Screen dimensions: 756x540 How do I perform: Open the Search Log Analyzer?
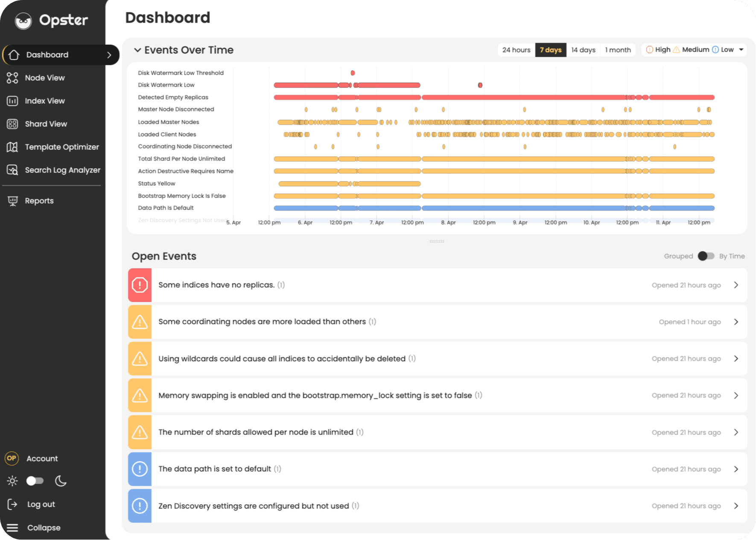pyautogui.click(x=62, y=170)
